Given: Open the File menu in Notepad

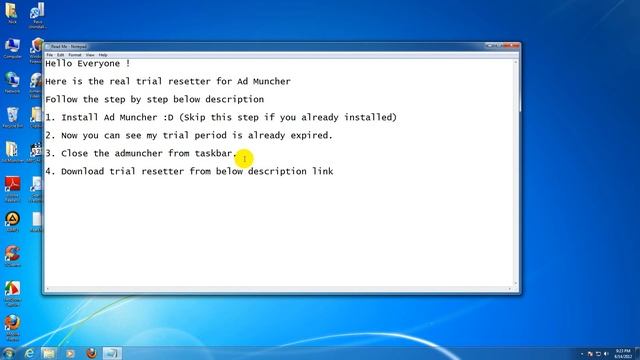Looking at the screenshot, I should (49, 55).
